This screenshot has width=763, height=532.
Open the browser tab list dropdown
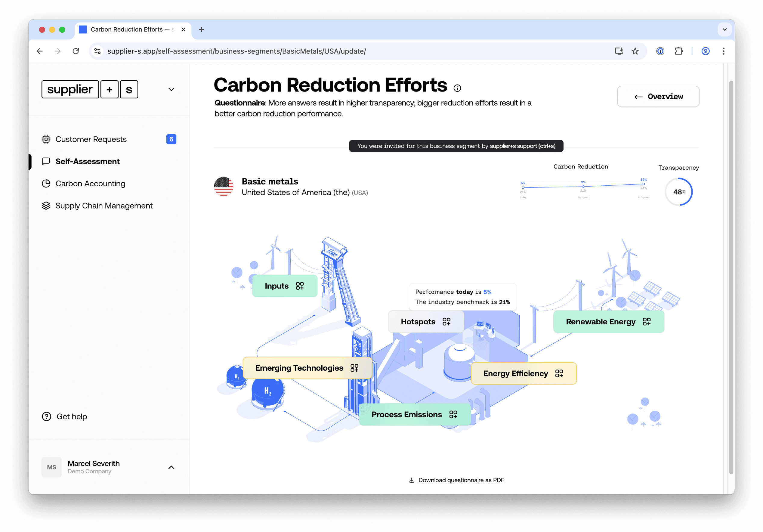(x=724, y=29)
